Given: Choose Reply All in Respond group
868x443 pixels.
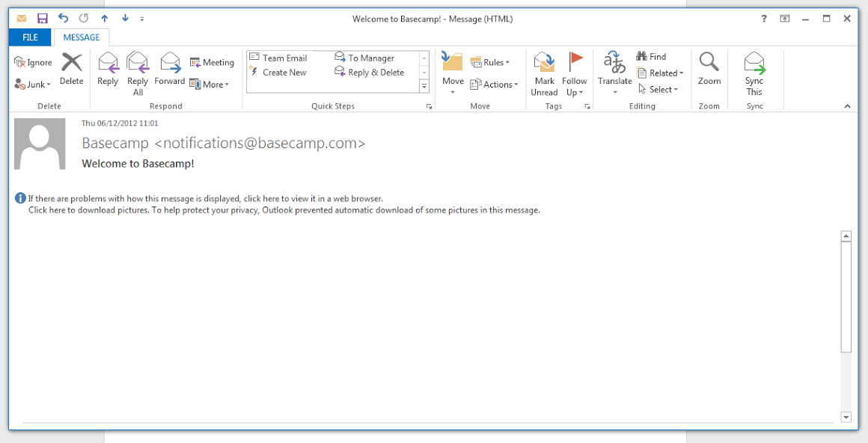Looking at the screenshot, I should [x=138, y=73].
